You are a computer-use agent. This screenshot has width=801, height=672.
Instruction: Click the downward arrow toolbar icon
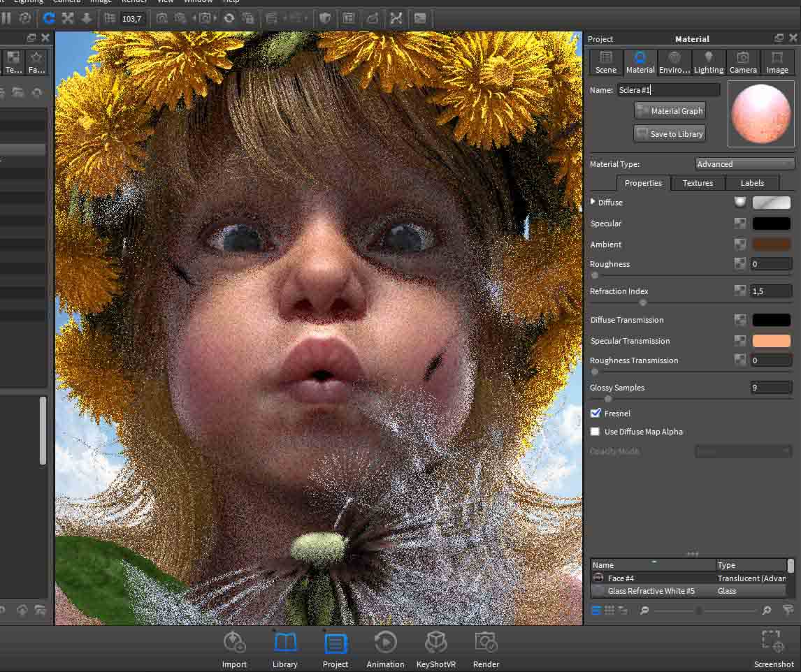(87, 18)
